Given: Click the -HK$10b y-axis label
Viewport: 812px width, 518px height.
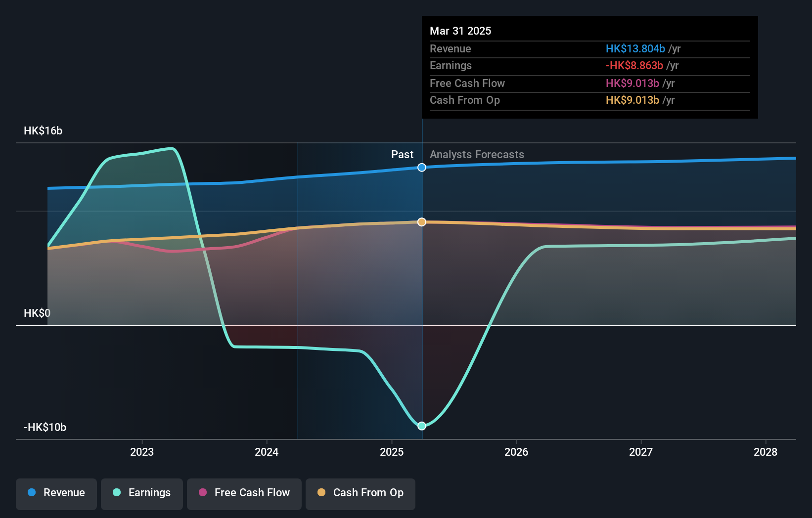Looking at the screenshot, I should (45, 427).
